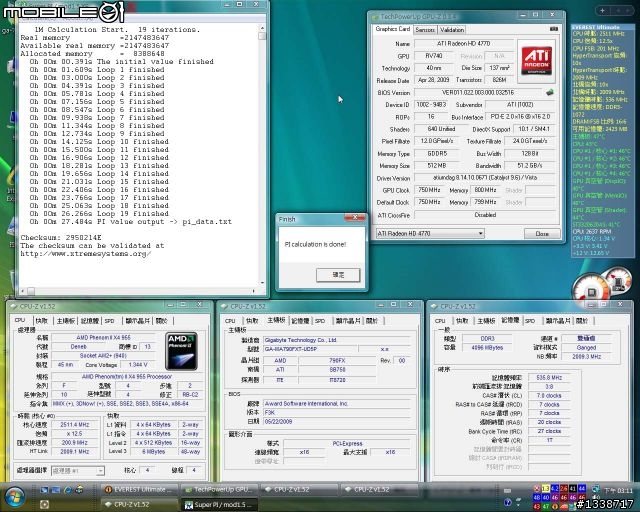Click the blue help question-mark tray icon

(x=508, y=502)
